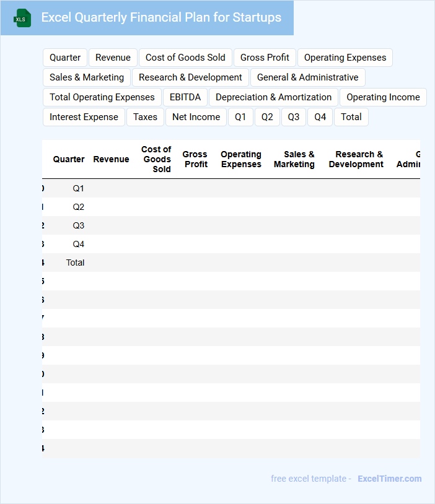Click the Quarter column header
Viewport: 435px width, 504px height.
tap(69, 159)
